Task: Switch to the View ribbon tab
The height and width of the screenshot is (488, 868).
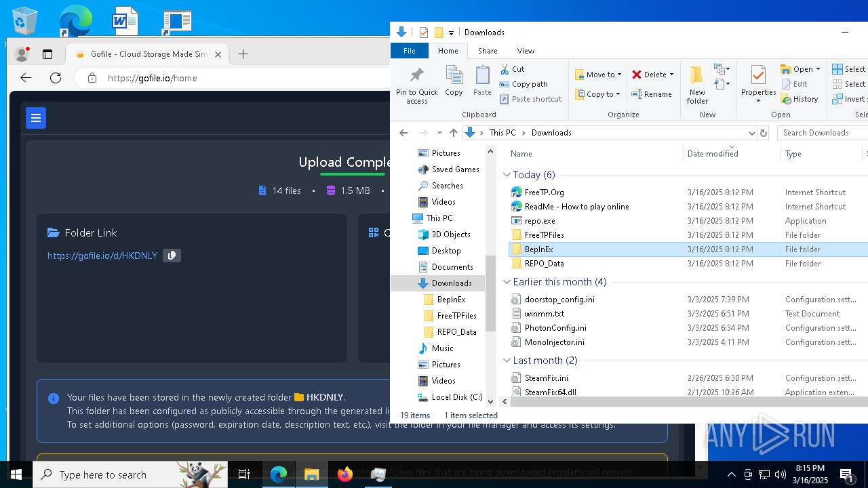Action: click(526, 51)
